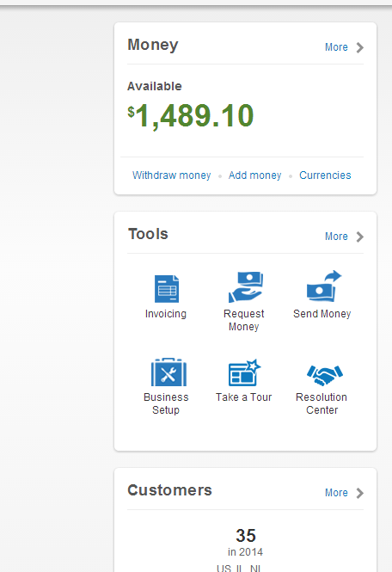Open the Business Setup toolbox icon
Viewport: 392px width, 572px height.
(168, 372)
